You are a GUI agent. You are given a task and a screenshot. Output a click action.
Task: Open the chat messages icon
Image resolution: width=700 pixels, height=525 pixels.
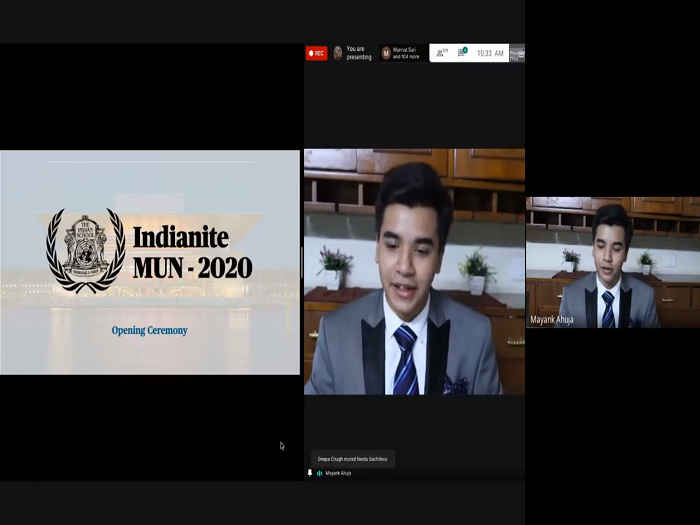click(462, 53)
